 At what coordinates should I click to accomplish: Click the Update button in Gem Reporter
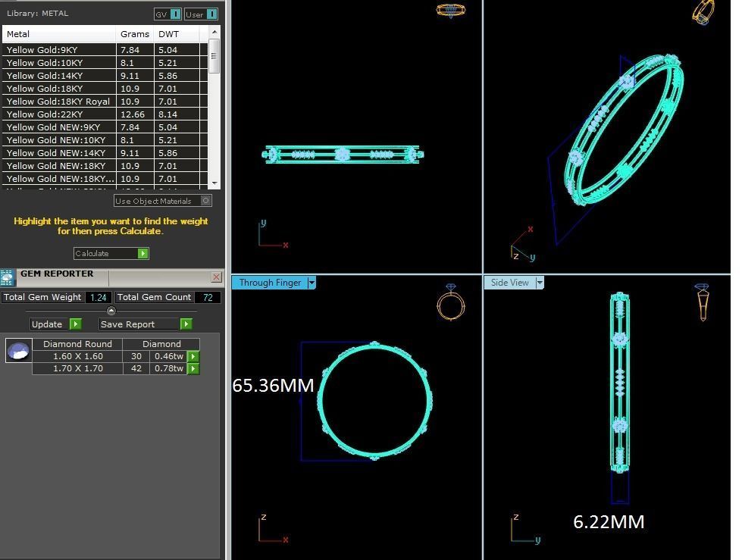tap(56, 324)
